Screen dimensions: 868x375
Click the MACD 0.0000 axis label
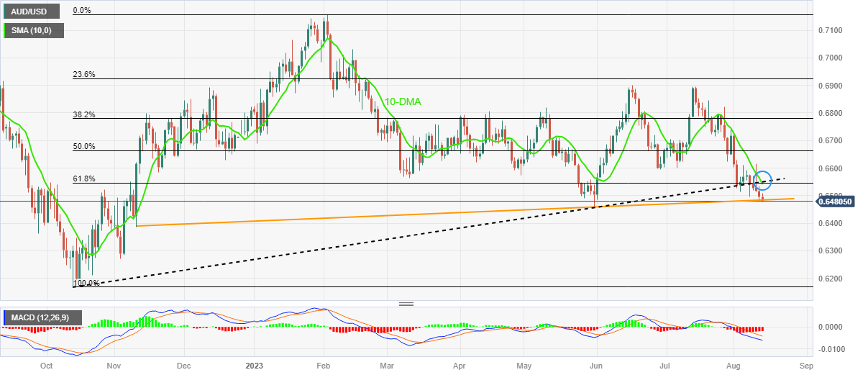(831, 327)
